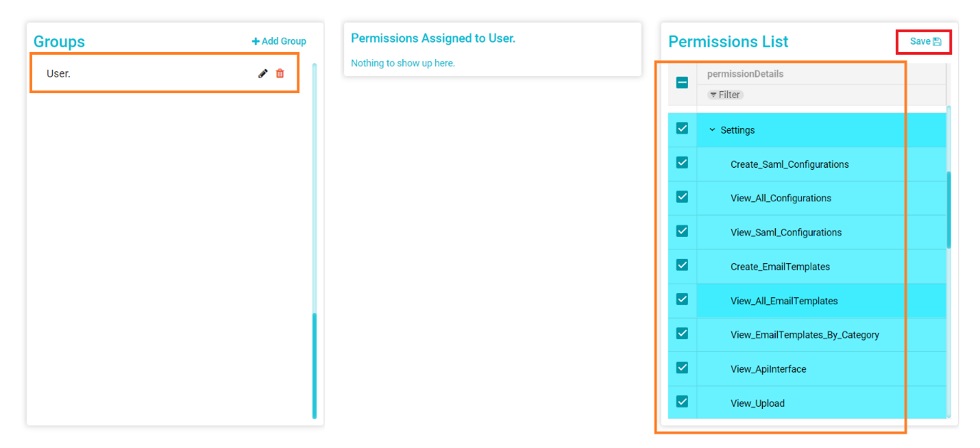Click the Permissions List vertical scrollbar
This screenshot has height=448, width=980.
948,210
